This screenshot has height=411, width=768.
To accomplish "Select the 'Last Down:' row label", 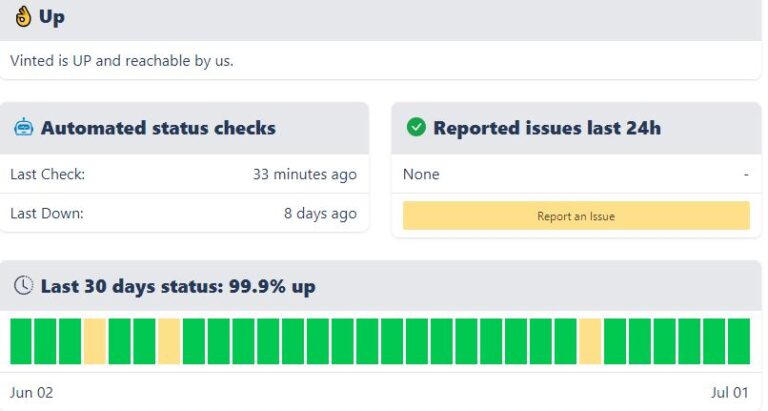I will 47,213.
